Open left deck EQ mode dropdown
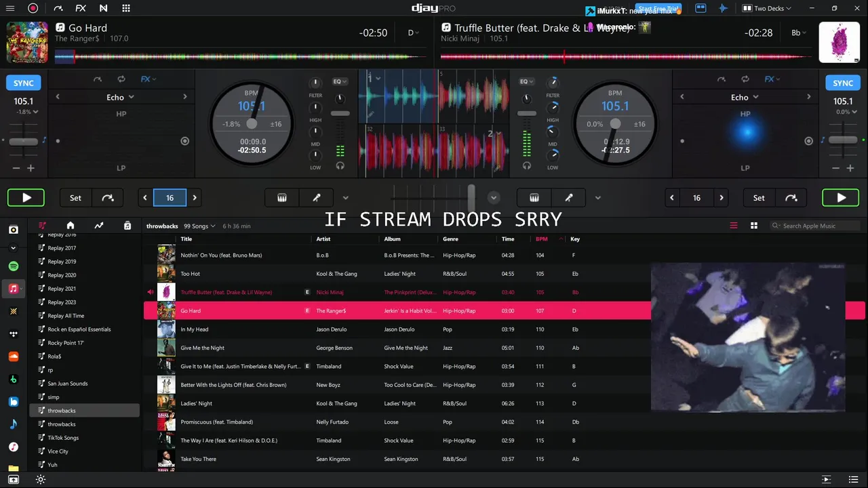Image resolution: width=868 pixels, height=488 pixels. point(340,81)
